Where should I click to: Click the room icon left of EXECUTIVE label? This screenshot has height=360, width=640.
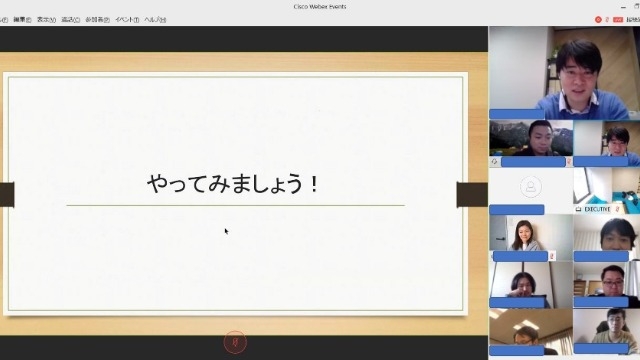click(578, 209)
